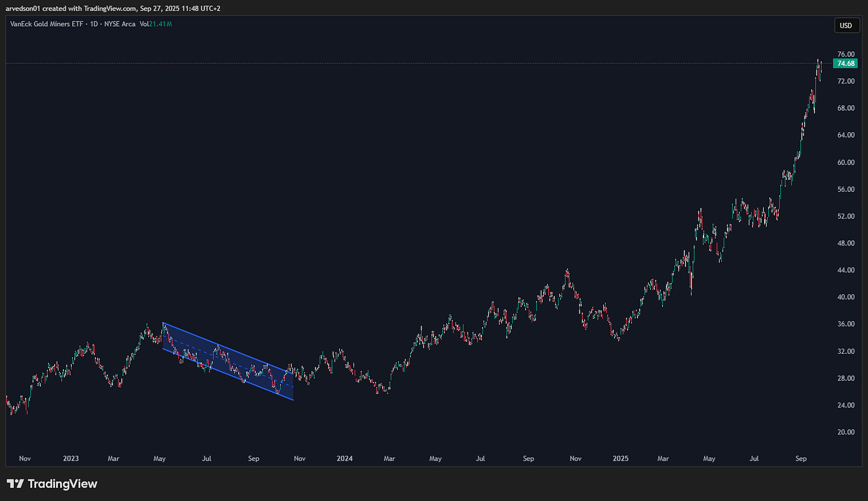Click the 52.00 price axis label
Image resolution: width=868 pixels, height=501 pixels.
click(x=846, y=216)
